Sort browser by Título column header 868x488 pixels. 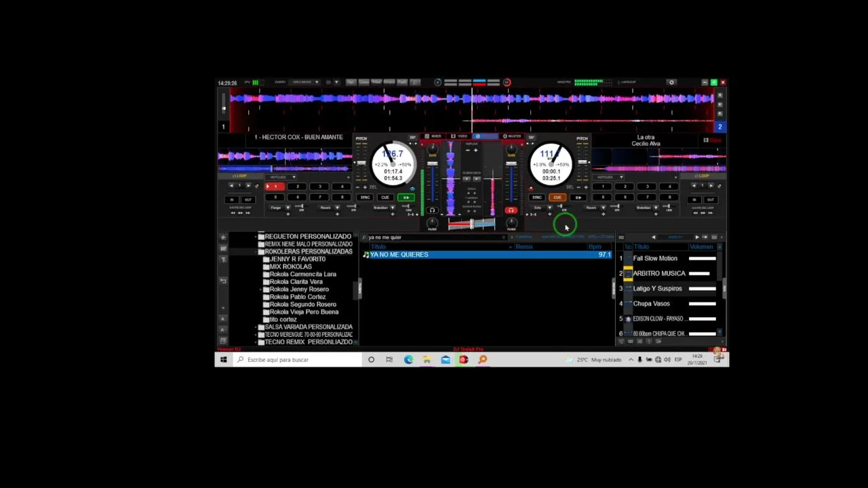[x=378, y=247]
